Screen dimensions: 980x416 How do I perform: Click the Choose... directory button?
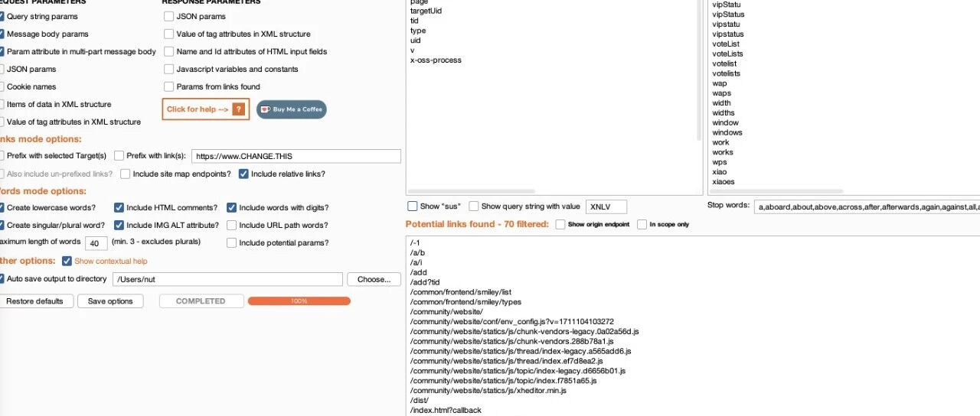coord(374,279)
